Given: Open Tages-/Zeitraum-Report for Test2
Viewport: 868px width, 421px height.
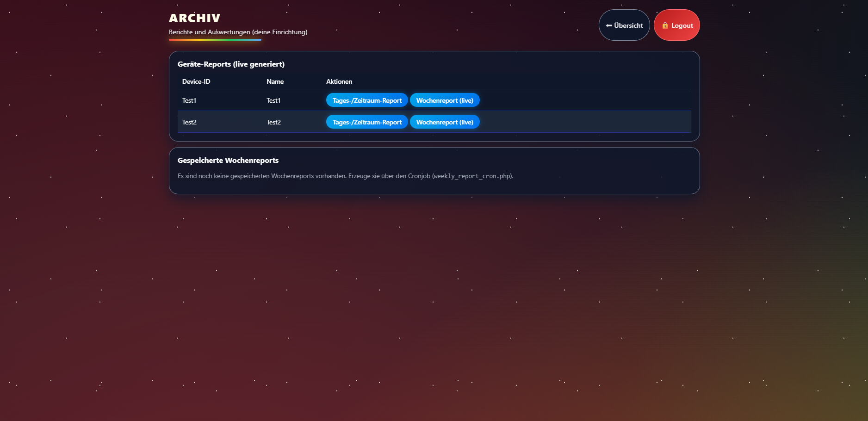Looking at the screenshot, I should tap(367, 122).
